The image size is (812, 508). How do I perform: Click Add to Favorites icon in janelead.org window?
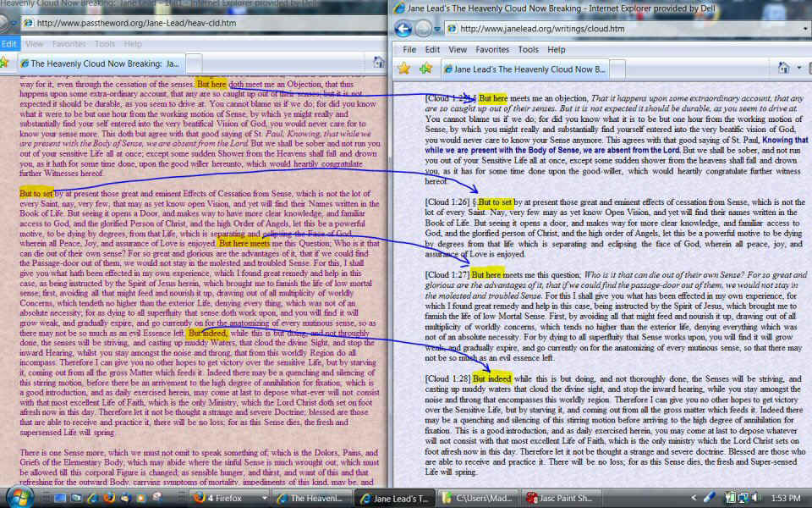pyautogui.click(x=425, y=69)
